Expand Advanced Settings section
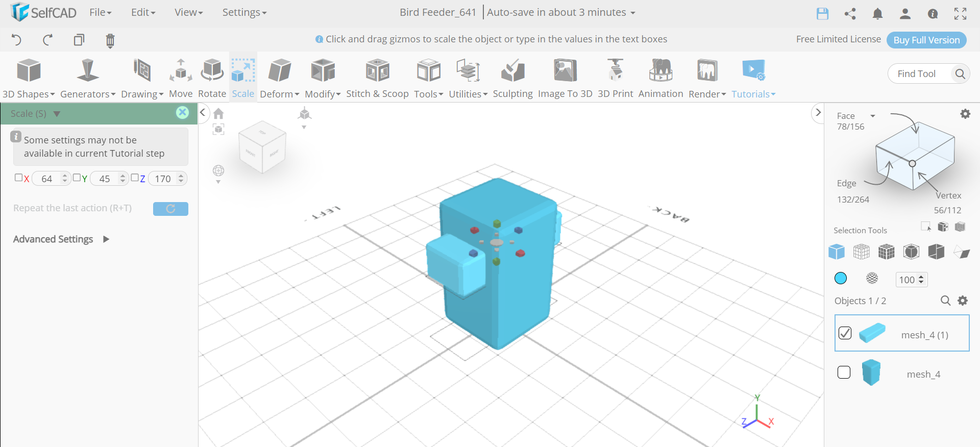 [61, 239]
